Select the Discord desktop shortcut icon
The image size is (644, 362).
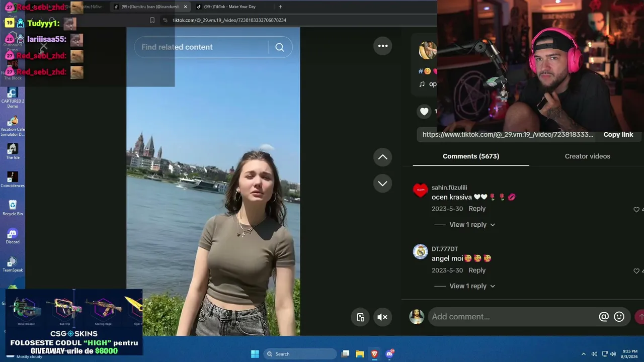(x=13, y=236)
